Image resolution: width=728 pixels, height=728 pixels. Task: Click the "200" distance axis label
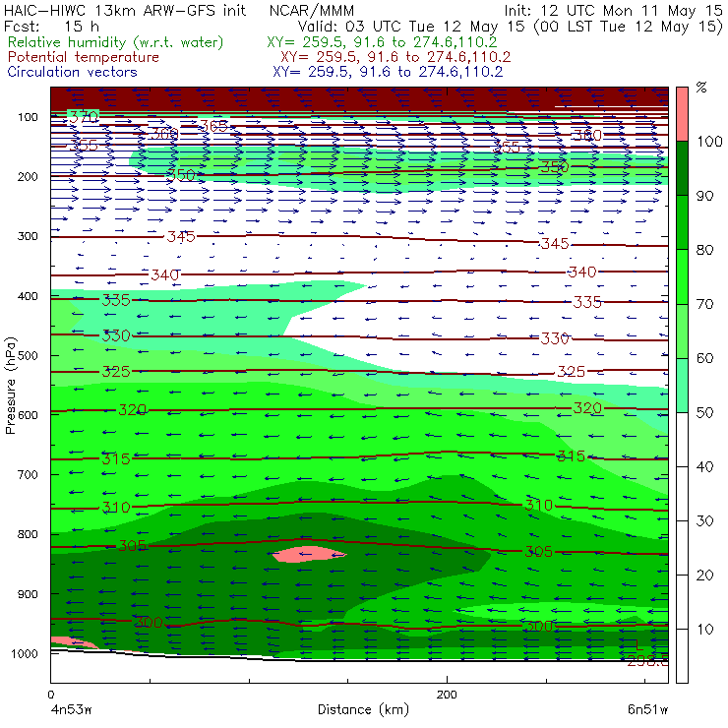pyautogui.click(x=447, y=695)
